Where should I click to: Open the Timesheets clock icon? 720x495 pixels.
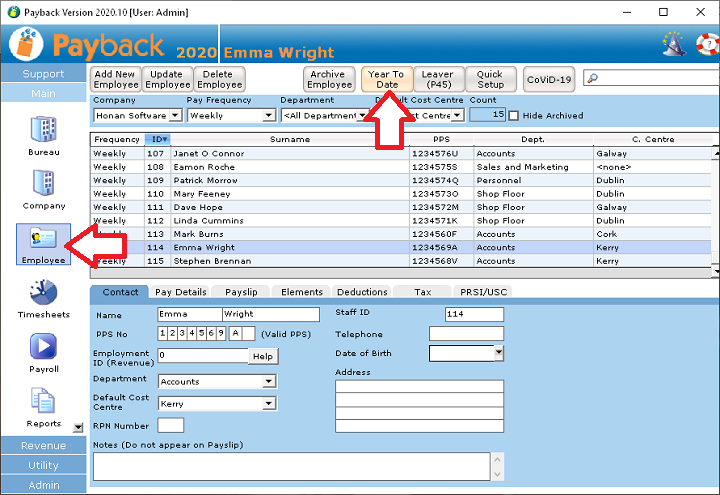point(43,293)
